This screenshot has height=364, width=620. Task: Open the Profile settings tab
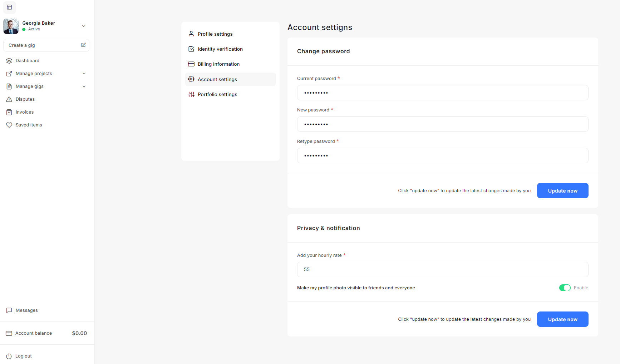[215, 34]
